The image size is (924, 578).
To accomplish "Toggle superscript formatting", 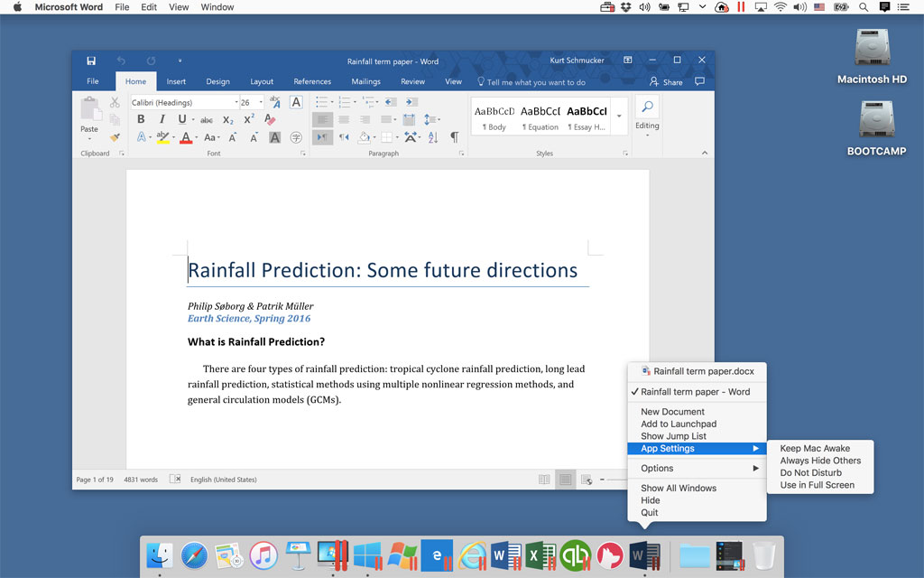I will tap(249, 119).
